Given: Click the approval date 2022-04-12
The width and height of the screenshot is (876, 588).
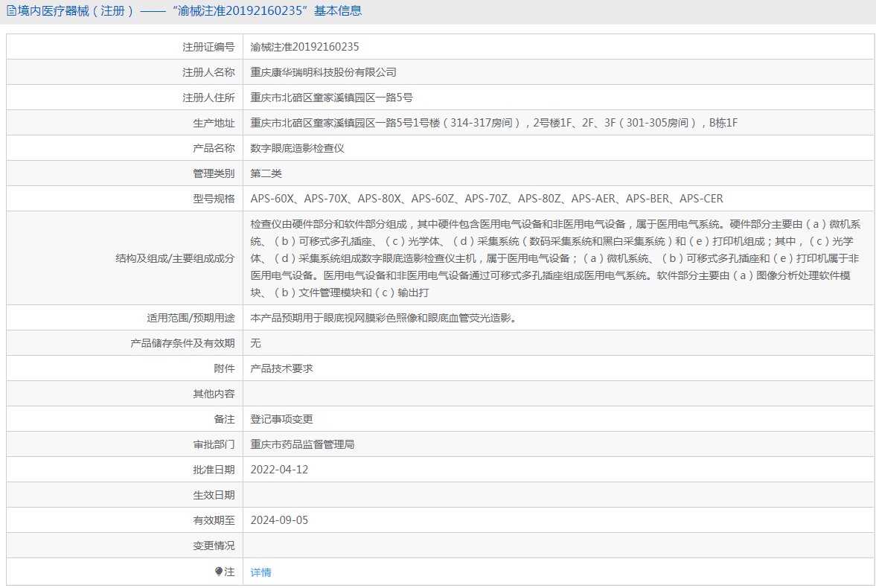Looking at the screenshot, I should click(279, 470).
